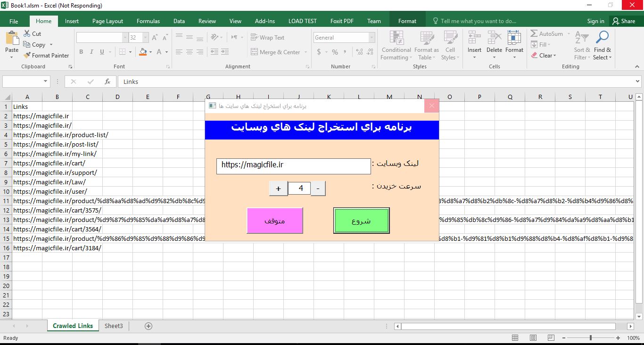Viewport: 644px width, 345px height.
Task: Open the Name Box dropdown arrow
Action: tap(46, 82)
